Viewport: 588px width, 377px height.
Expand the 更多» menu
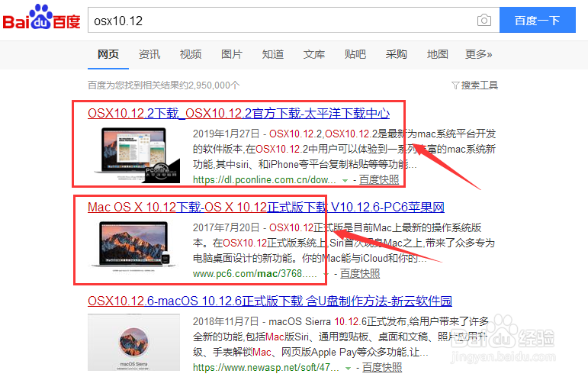478,54
